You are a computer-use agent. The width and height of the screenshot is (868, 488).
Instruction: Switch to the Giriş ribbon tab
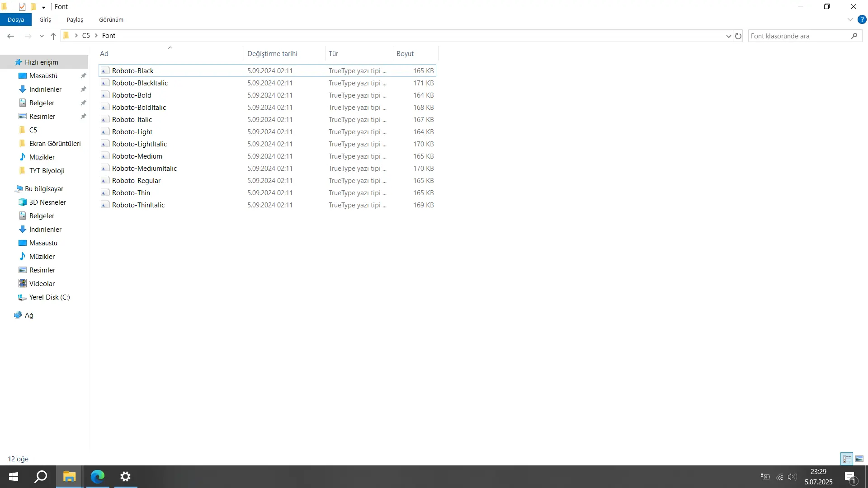(x=45, y=20)
